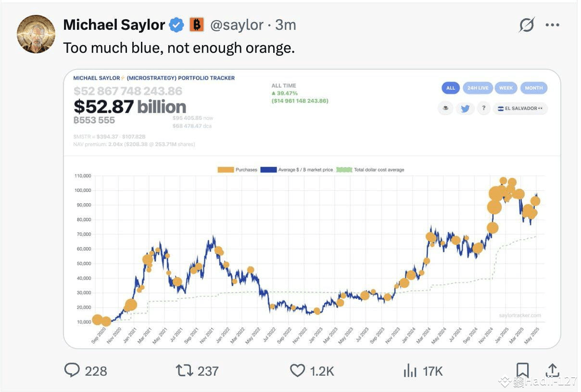Like the tweet with heart icon

coord(297,370)
